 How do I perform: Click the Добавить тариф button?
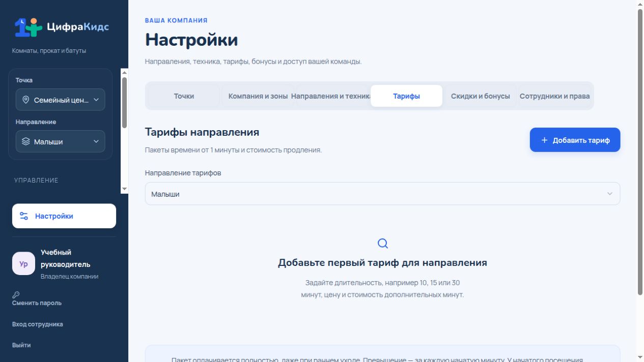click(x=575, y=140)
